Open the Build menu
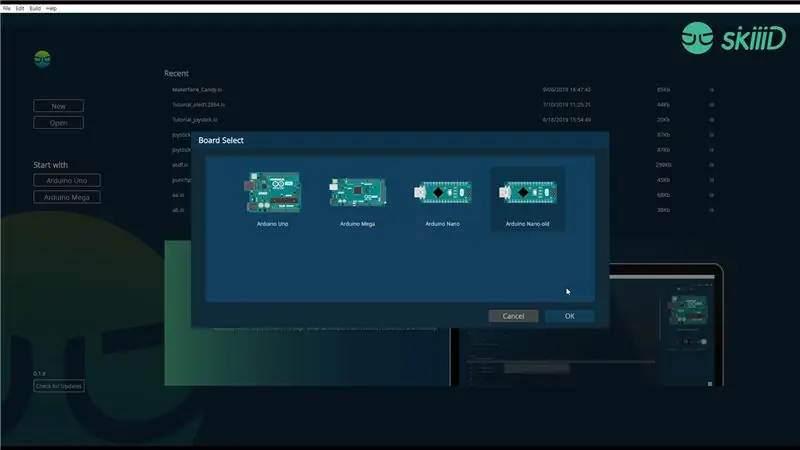Screen dimensions: 800x450 tap(35, 8)
